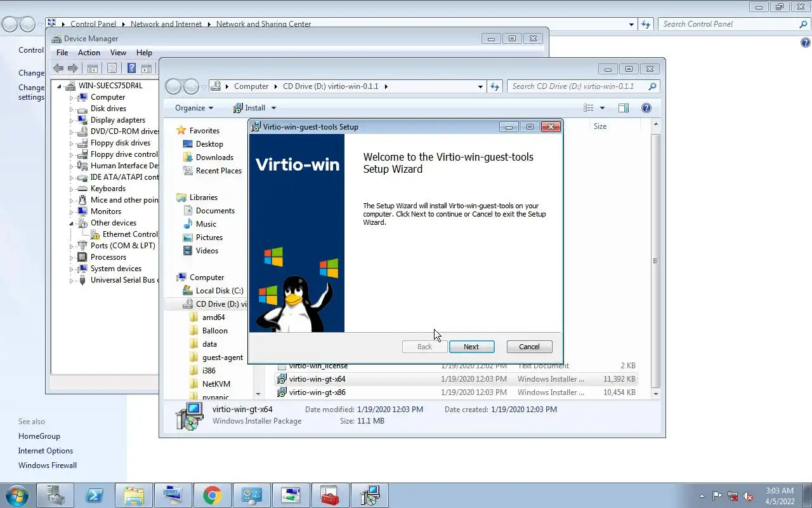Refresh the CD Drive address bar

pos(495,86)
